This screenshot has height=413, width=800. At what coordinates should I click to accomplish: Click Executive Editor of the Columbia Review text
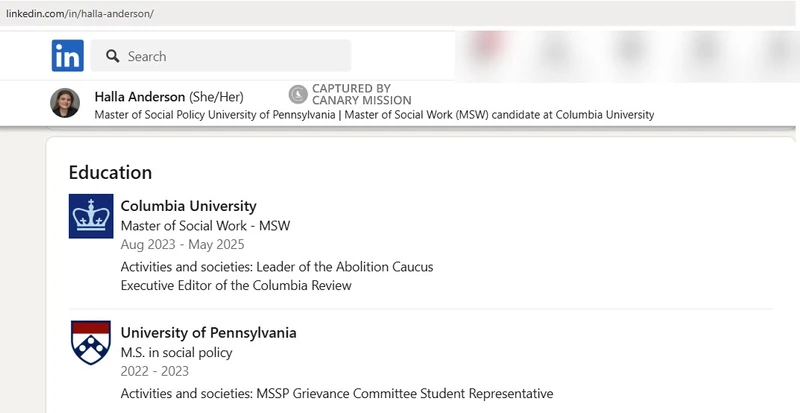236,285
